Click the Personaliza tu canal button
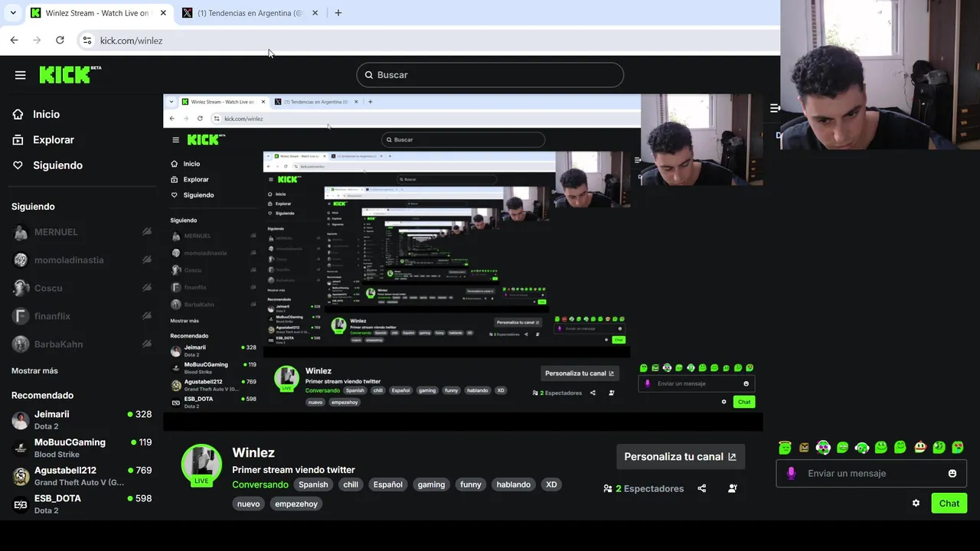Image resolution: width=980 pixels, height=551 pixels. tap(680, 457)
